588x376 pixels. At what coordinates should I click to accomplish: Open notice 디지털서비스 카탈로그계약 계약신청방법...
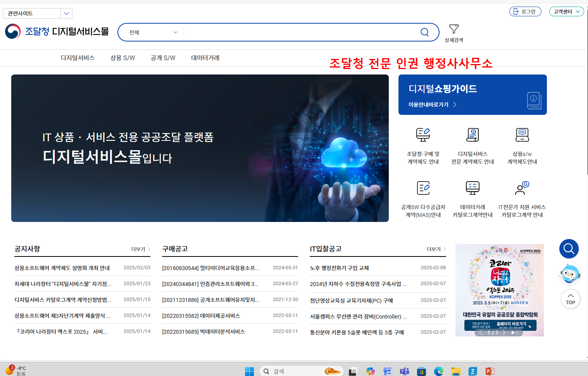63,300
